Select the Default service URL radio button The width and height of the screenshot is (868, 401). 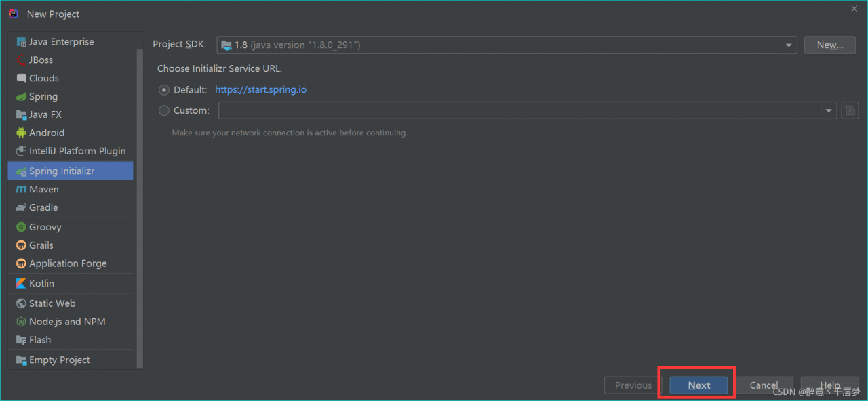[x=164, y=90]
